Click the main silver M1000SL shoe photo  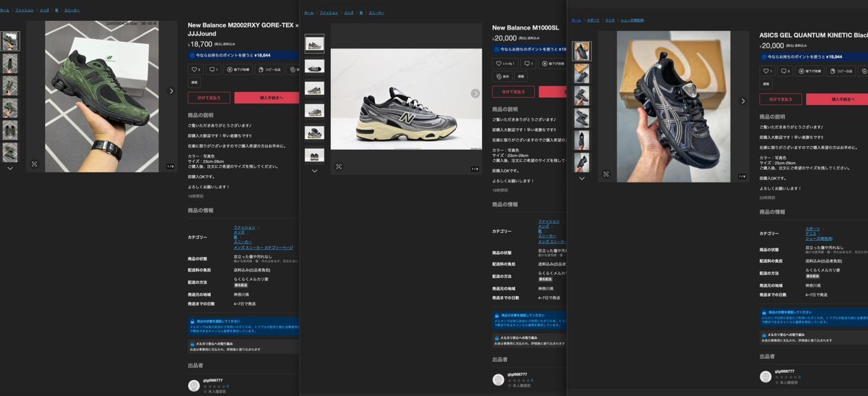[x=406, y=98]
